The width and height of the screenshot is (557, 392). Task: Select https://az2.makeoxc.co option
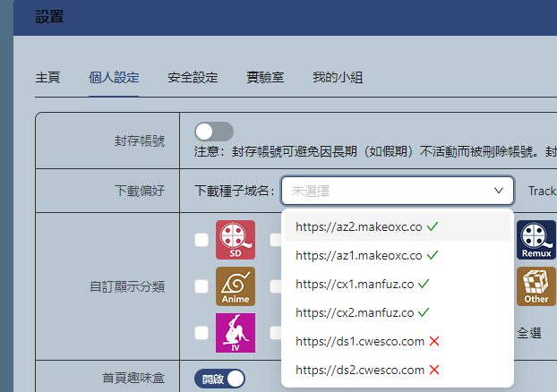pyautogui.click(x=397, y=226)
